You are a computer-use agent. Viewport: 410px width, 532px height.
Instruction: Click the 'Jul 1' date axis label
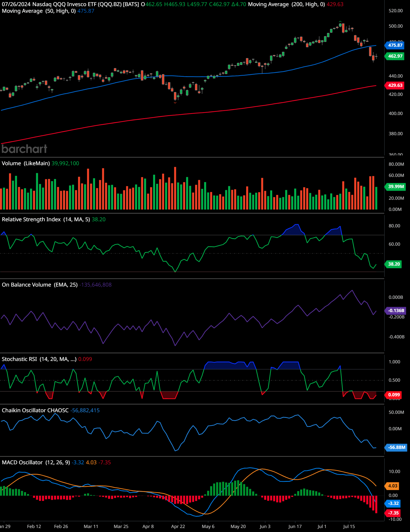click(322, 526)
